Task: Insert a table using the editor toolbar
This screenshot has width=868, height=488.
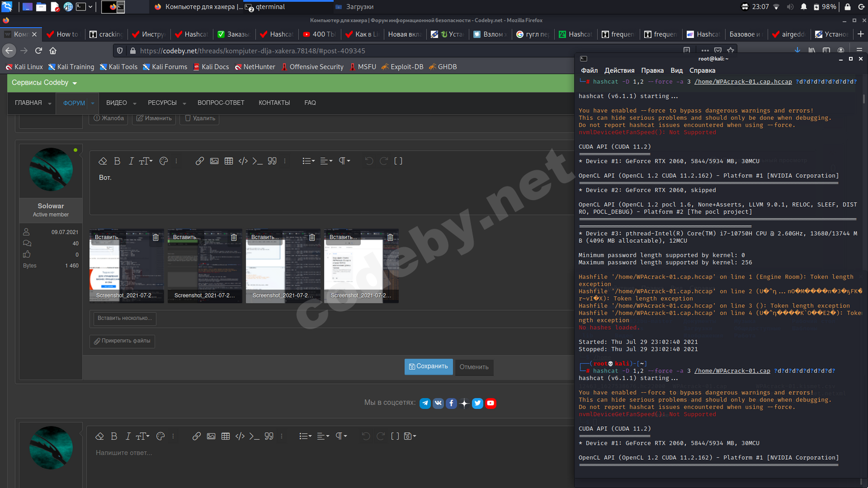Action: click(229, 161)
